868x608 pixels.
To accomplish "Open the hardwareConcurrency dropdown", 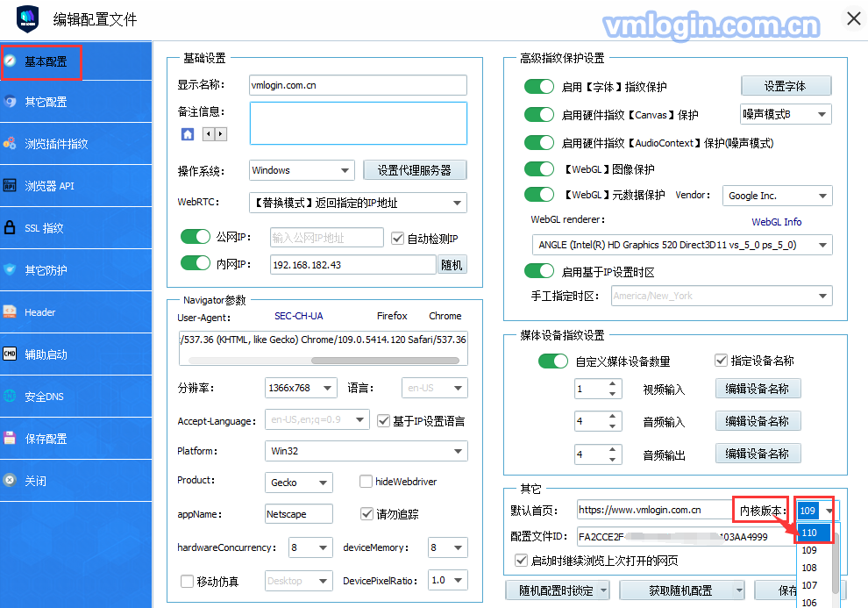I will pyautogui.click(x=310, y=547).
